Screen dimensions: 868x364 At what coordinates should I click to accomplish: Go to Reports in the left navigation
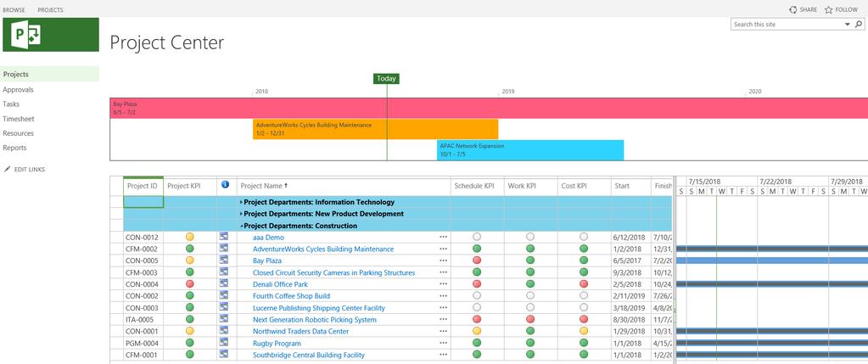[14, 148]
